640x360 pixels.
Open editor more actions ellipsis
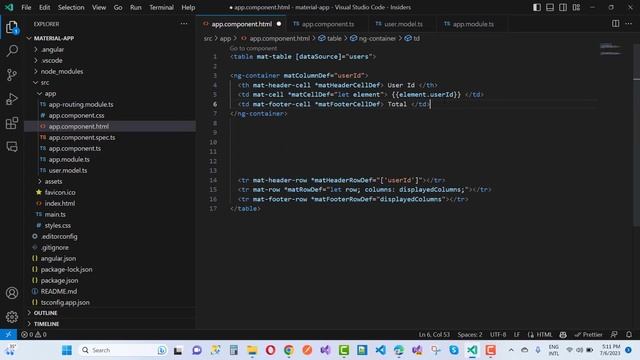tap(629, 24)
